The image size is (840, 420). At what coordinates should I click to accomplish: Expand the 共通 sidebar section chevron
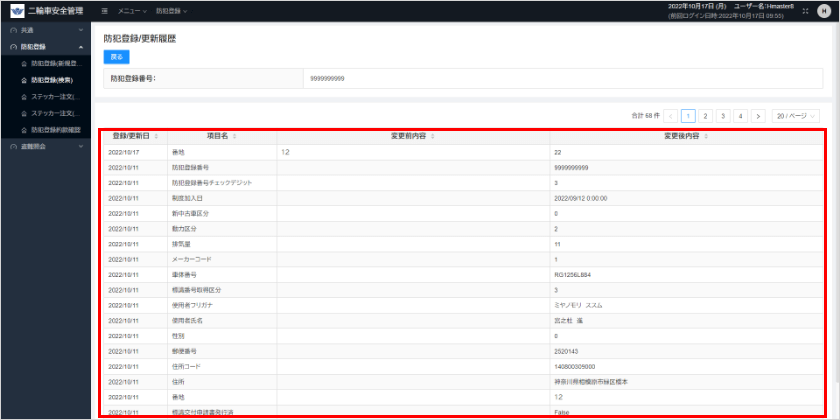pos(81,30)
